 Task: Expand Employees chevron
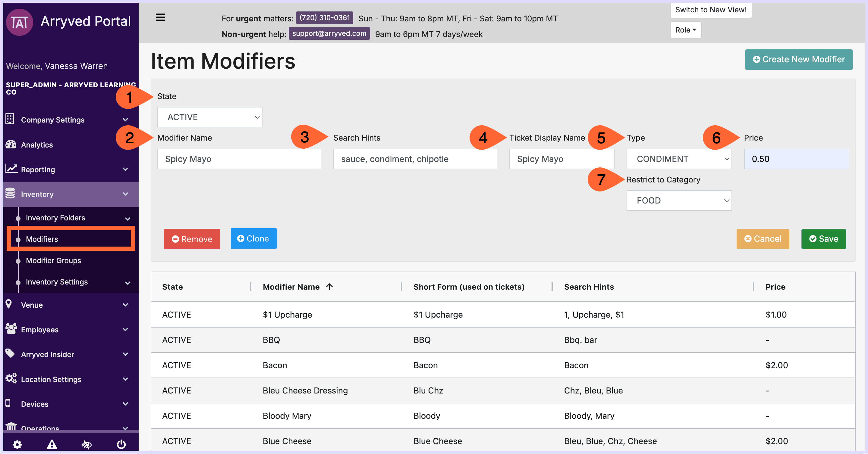click(125, 329)
